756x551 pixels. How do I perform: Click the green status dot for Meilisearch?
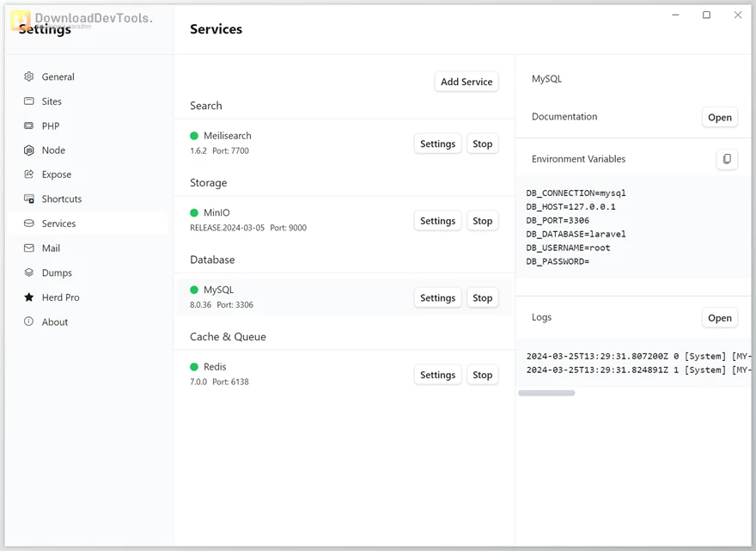(194, 136)
